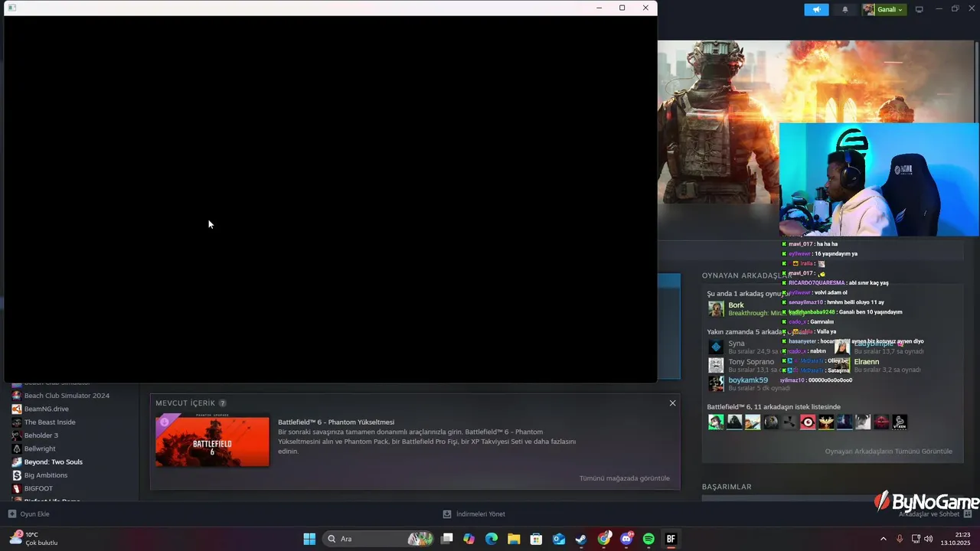This screenshot has width=980, height=551.
Task: Expand the system tray hidden icons chevron
Action: click(x=883, y=539)
